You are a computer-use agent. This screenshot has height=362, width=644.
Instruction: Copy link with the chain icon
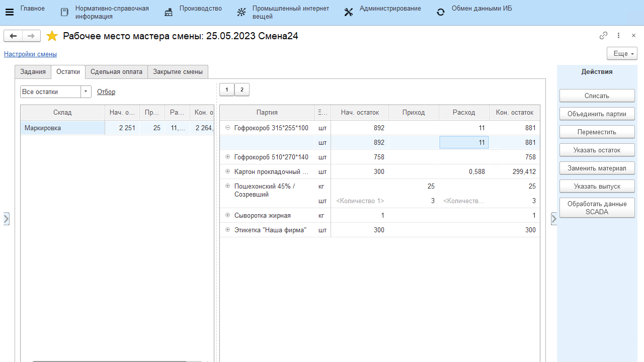click(x=603, y=36)
